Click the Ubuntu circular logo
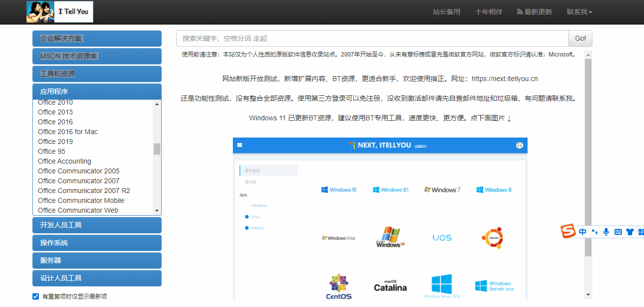Viewport: 644px width, 307px height. (x=493, y=238)
